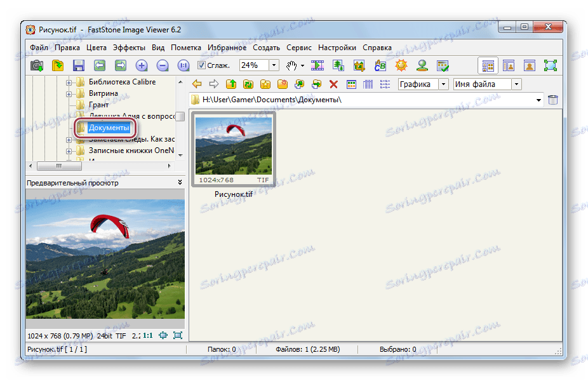588x381 pixels.
Task: Select the Грант folder
Action: 98,105
